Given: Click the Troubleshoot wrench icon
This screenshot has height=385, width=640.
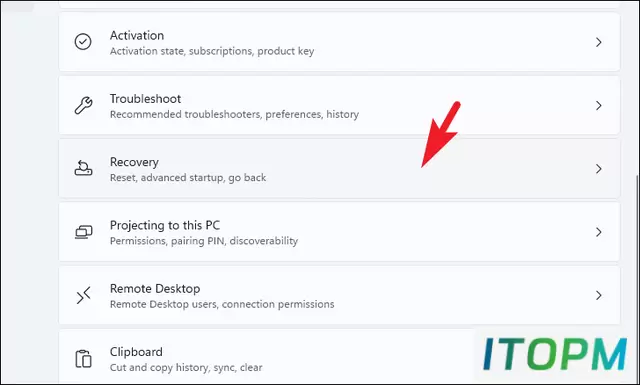Looking at the screenshot, I should coord(83,105).
